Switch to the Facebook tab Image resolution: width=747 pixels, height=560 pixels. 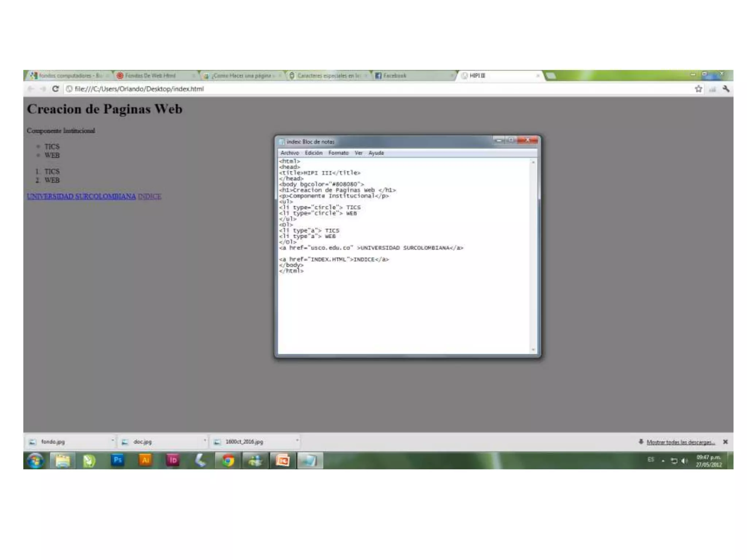(x=412, y=75)
